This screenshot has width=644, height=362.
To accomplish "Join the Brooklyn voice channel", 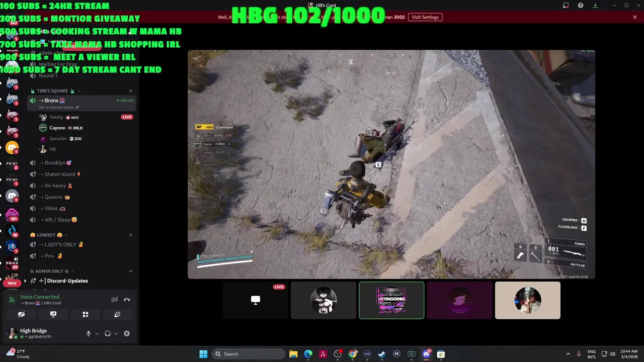I will [80, 163].
